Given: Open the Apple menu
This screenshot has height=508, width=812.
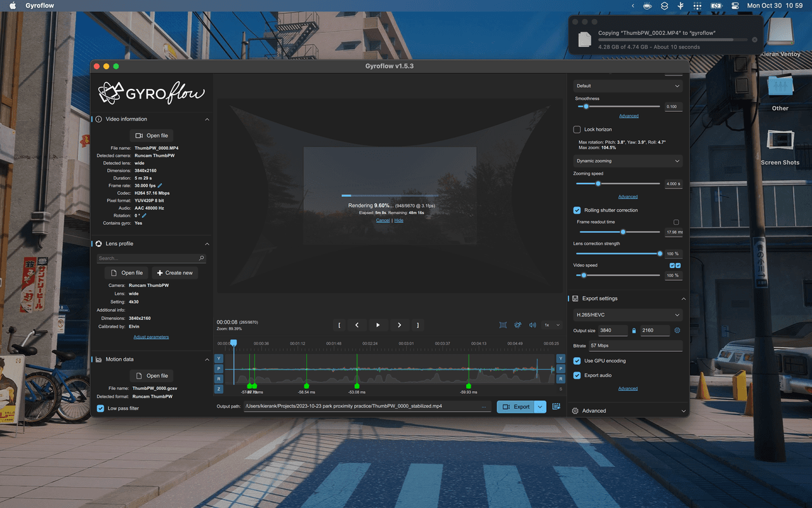Looking at the screenshot, I should pyautogui.click(x=13, y=6).
